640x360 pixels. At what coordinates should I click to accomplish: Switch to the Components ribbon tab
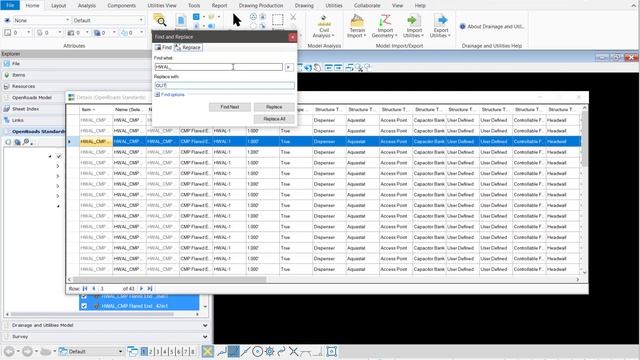pyautogui.click(x=121, y=6)
